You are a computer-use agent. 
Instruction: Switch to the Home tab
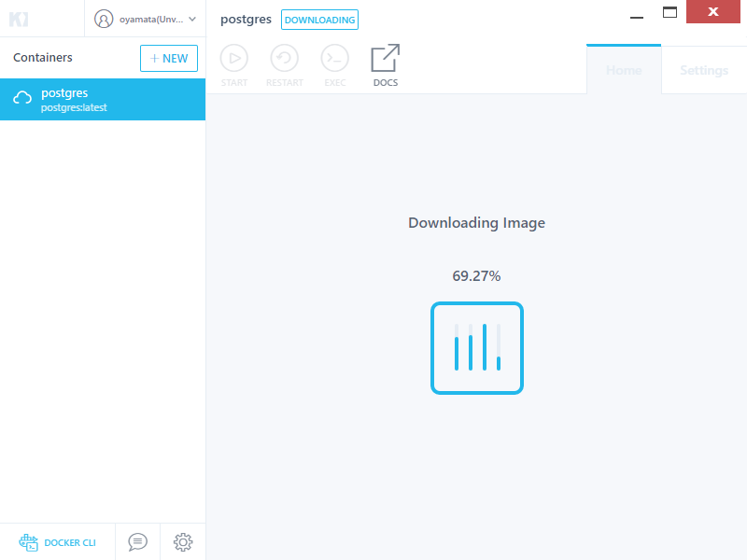[x=624, y=70]
